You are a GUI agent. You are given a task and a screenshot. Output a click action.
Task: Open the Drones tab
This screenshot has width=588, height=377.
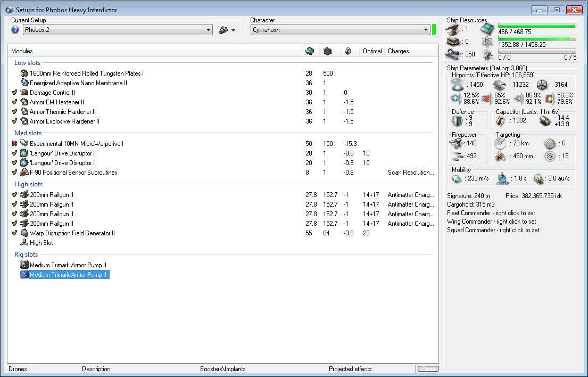(18, 369)
